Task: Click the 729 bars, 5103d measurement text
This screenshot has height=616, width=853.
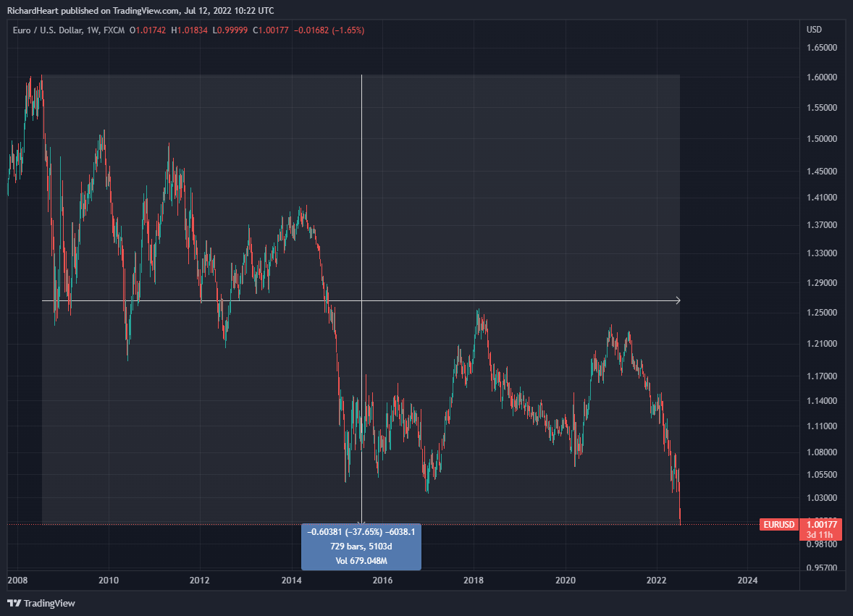Action: pos(361,547)
